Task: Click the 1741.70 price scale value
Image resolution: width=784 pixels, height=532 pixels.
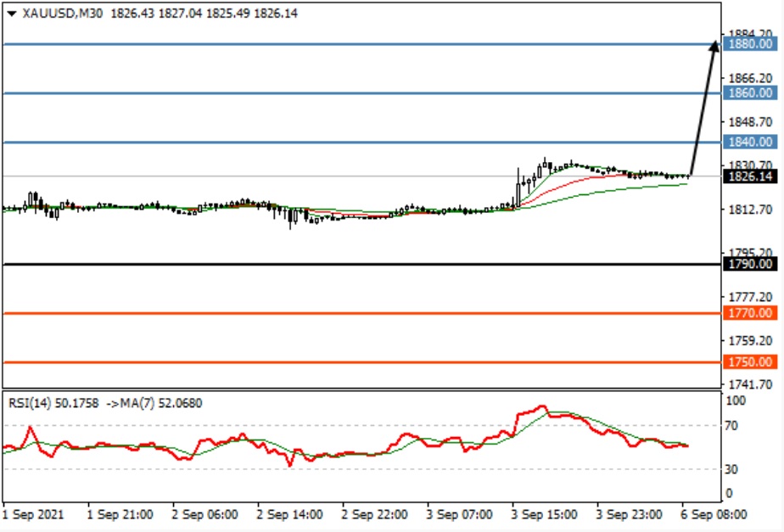Action: 750,384
